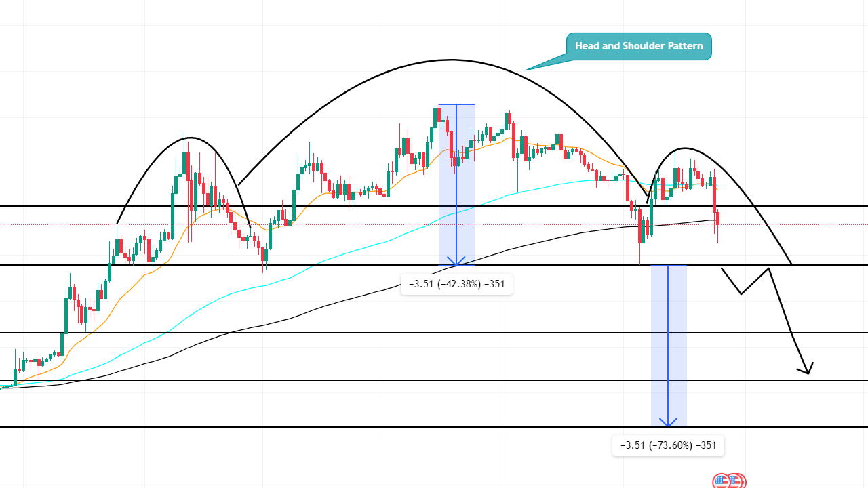Select the blue price range box under the head

(456, 184)
